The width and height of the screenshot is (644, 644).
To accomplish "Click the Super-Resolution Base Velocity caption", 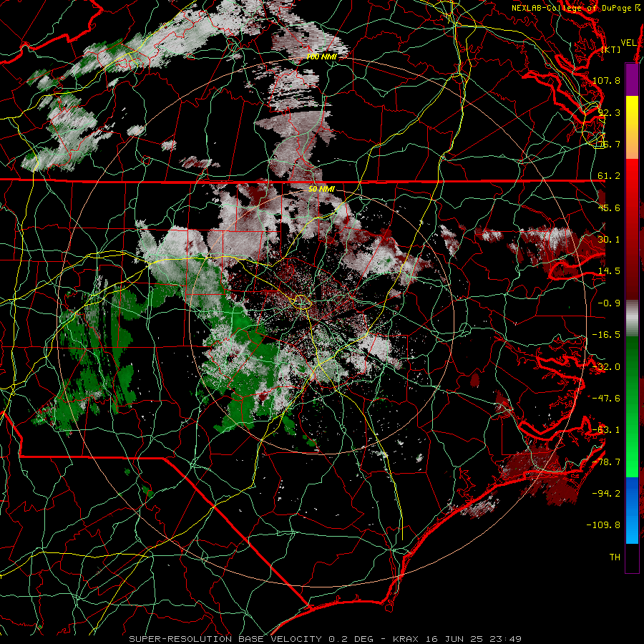I will (x=326, y=639).
